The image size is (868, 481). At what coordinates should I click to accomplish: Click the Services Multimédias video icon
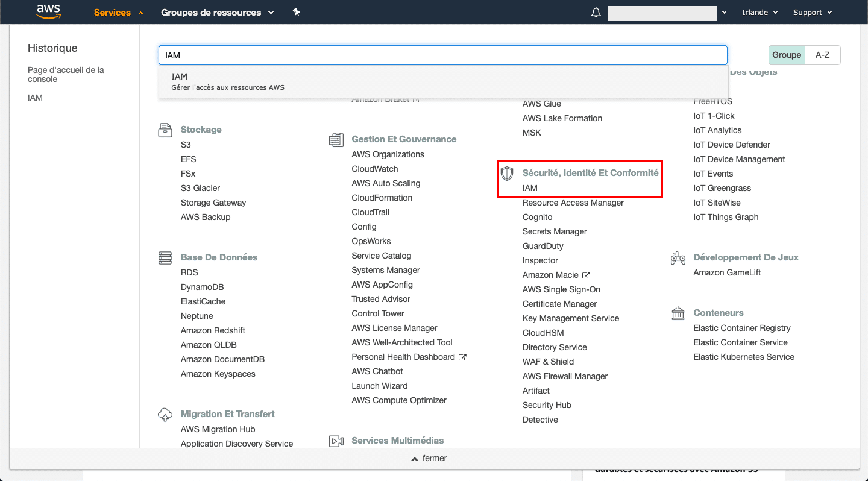point(336,441)
